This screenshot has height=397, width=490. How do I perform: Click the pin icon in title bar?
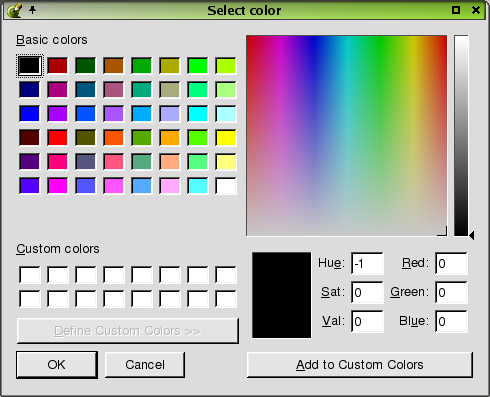(x=32, y=10)
